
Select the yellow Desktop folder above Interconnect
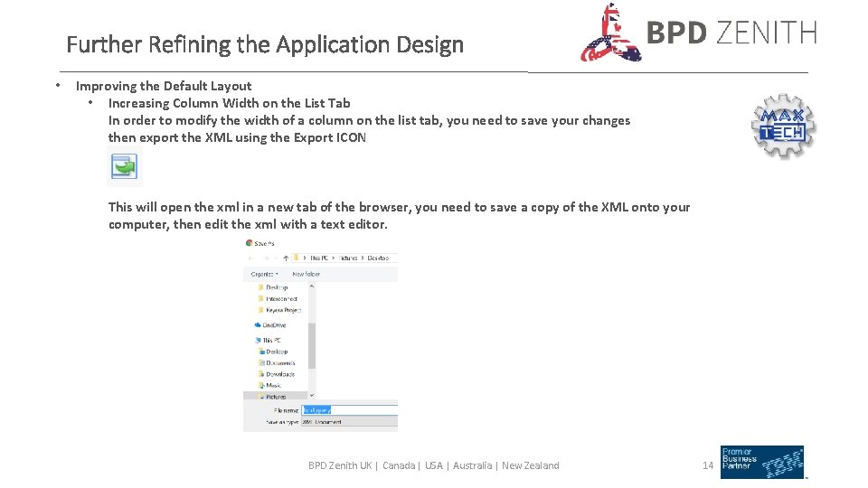tap(273, 287)
